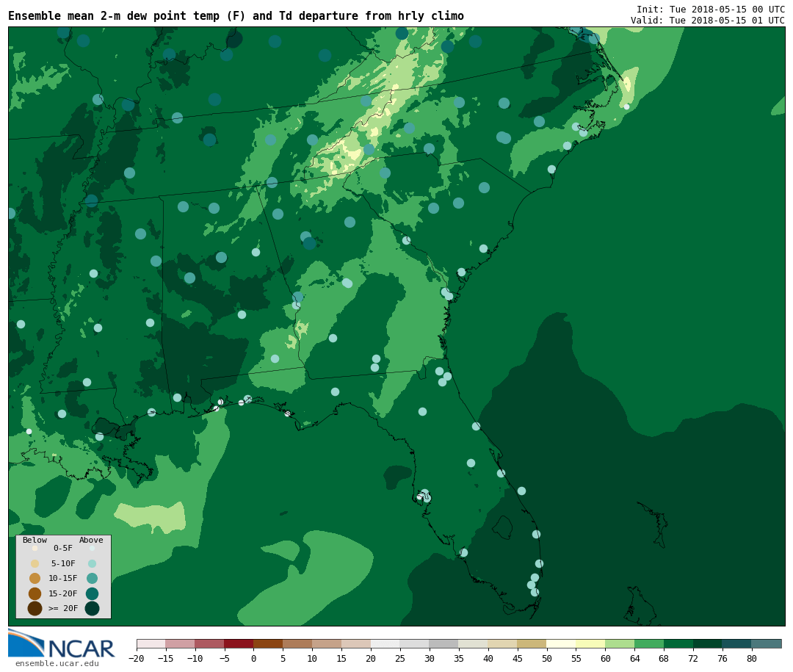
Task: Select the Above 15-20F teal legend circle
Action: (92, 593)
